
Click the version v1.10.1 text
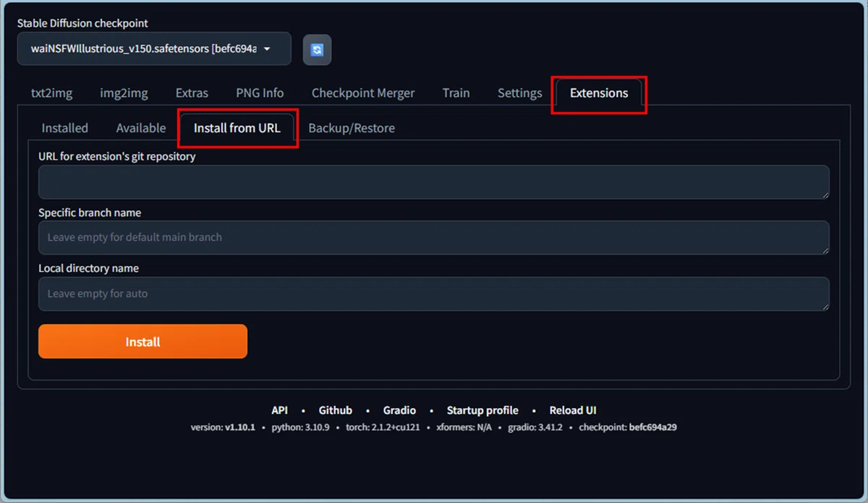[x=223, y=428]
